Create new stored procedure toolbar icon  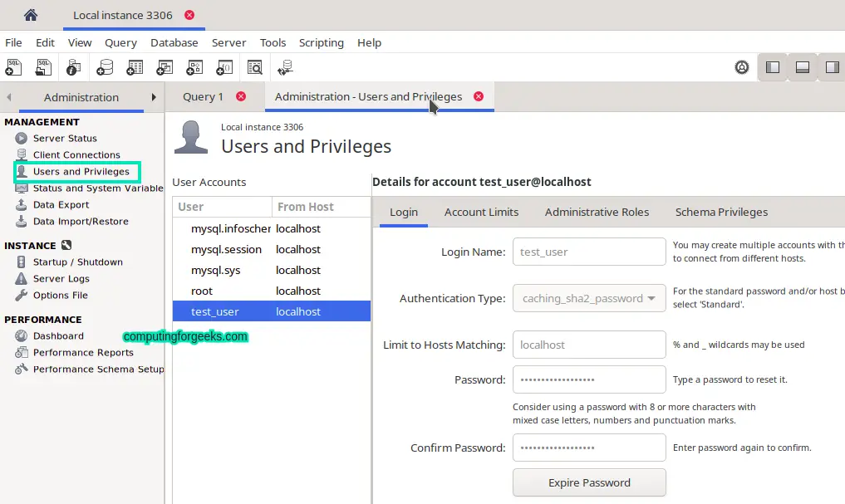click(x=194, y=67)
